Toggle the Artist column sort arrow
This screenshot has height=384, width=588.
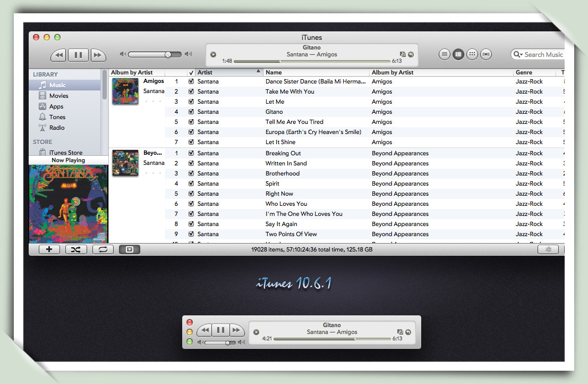(258, 71)
